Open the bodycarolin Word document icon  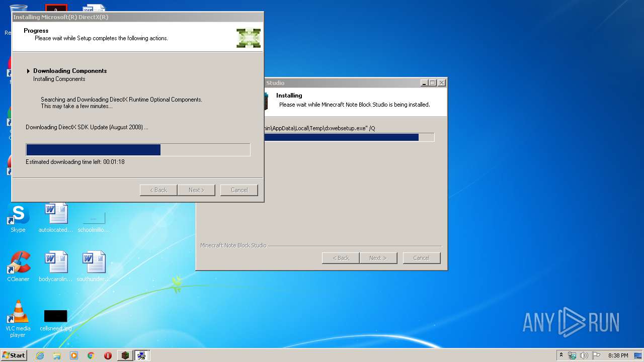(56, 266)
